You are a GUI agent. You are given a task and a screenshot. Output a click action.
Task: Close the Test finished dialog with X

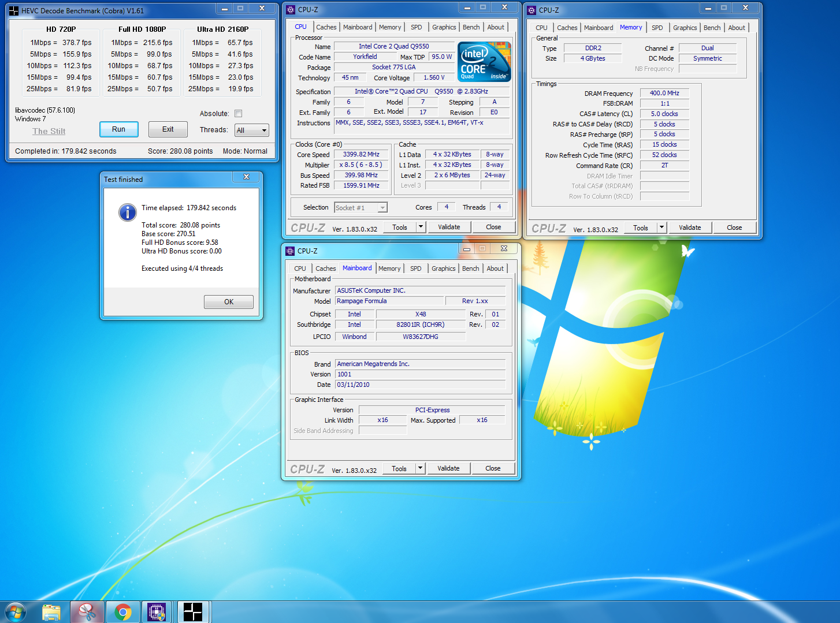pos(246,177)
